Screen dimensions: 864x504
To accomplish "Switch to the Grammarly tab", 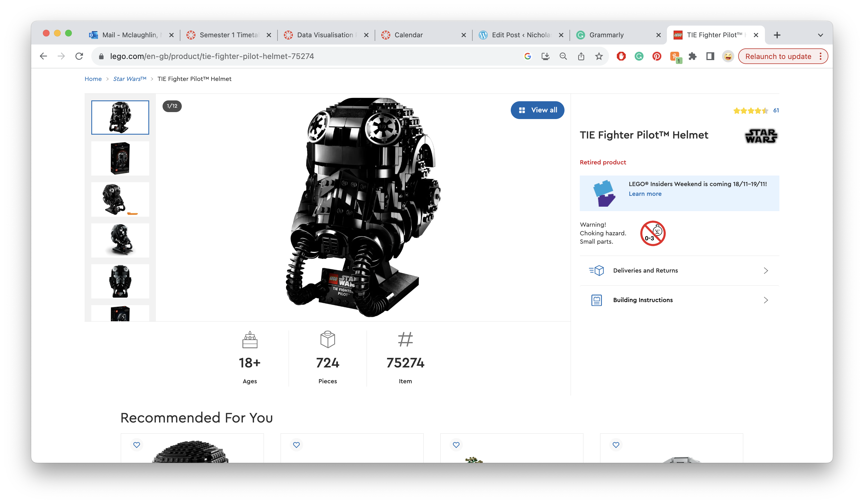I will [606, 35].
